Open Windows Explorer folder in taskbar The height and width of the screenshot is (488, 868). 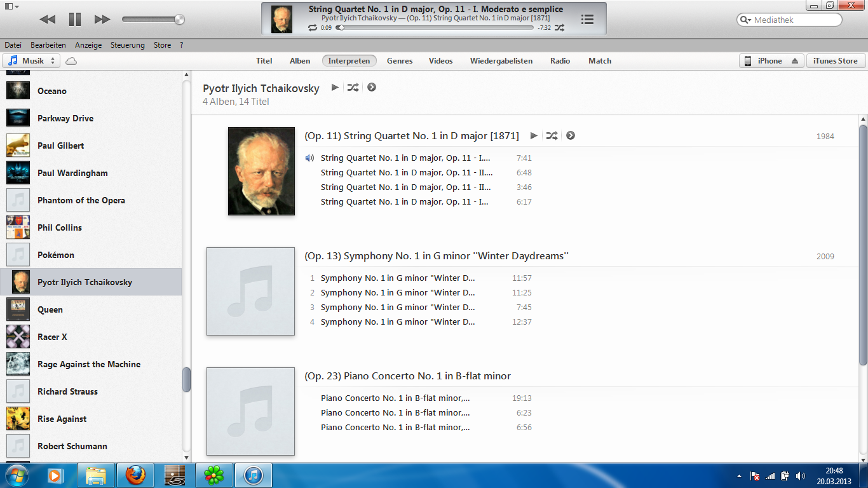tap(96, 475)
